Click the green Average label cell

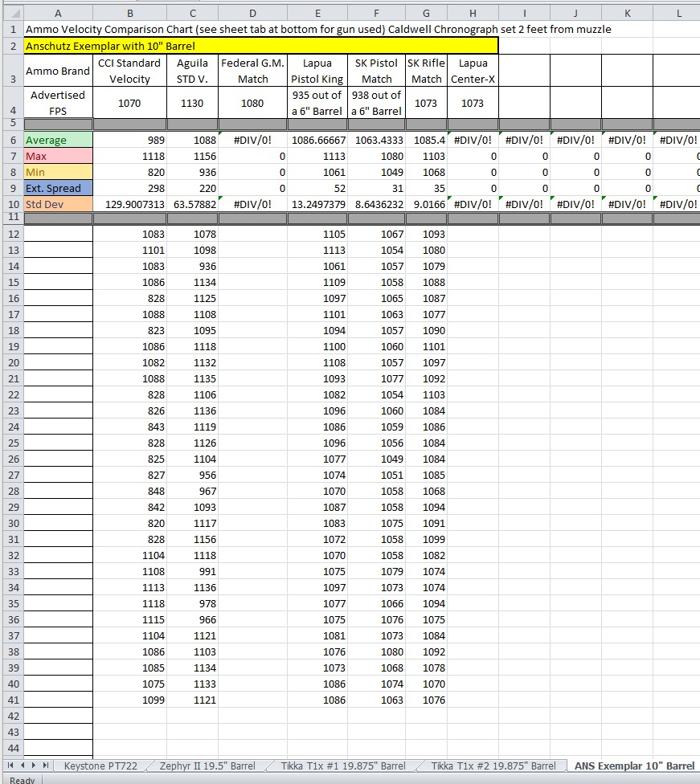click(58, 141)
